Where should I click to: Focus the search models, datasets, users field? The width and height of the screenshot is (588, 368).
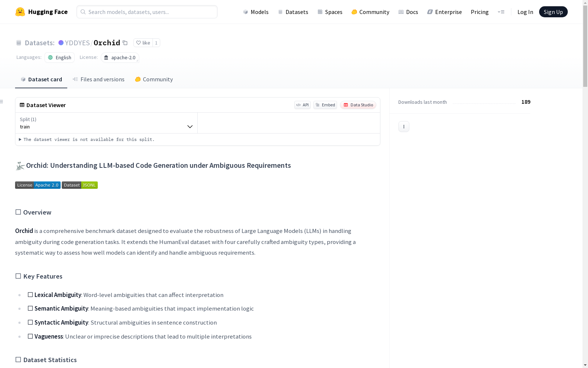(147, 12)
